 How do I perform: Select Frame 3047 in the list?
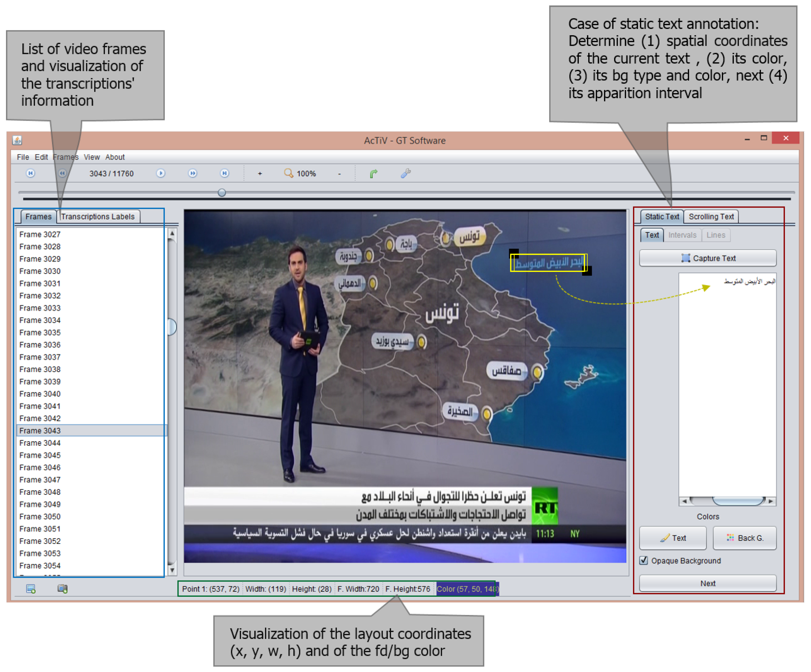click(x=40, y=479)
